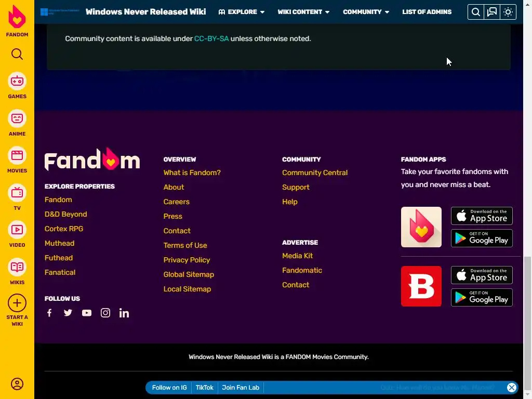Open Fandom's Instagram page icon

tap(105, 313)
